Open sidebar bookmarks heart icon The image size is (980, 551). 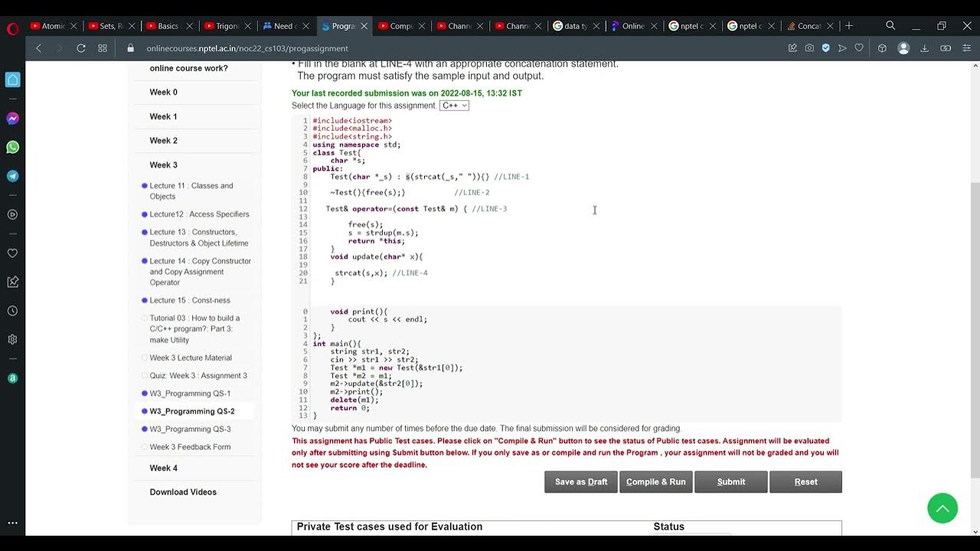[x=13, y=253]
